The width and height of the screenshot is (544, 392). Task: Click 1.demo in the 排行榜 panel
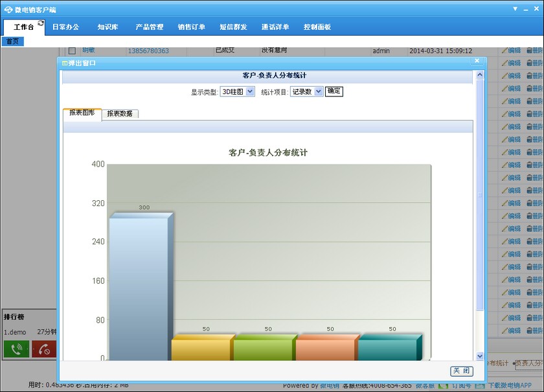pos(15,332)
